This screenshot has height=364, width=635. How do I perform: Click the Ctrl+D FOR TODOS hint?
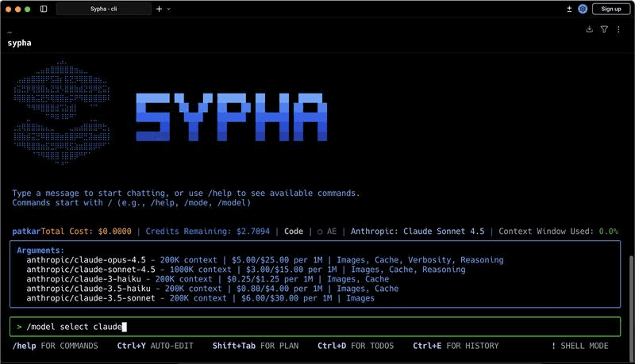coord(356,346)
